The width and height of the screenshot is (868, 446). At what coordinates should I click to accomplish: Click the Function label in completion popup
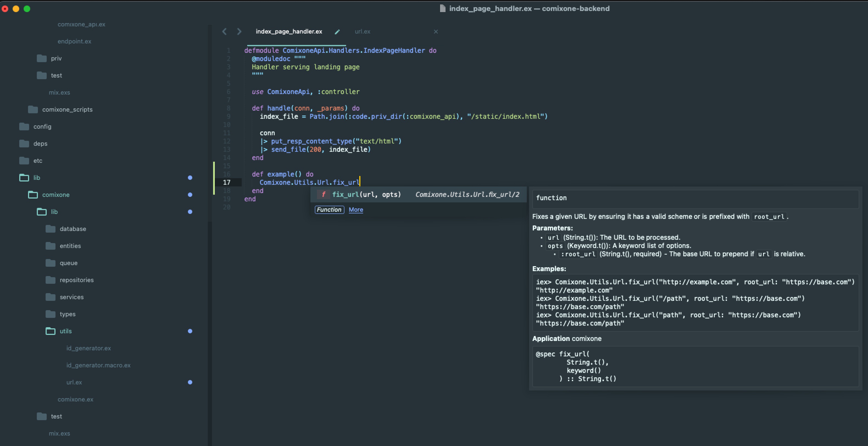point(329,210)
